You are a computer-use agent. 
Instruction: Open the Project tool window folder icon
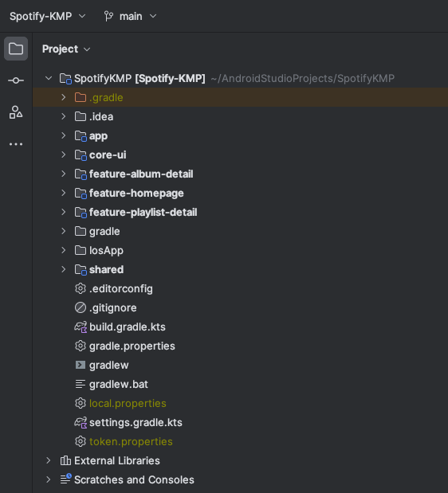click(x=16, y=49)
